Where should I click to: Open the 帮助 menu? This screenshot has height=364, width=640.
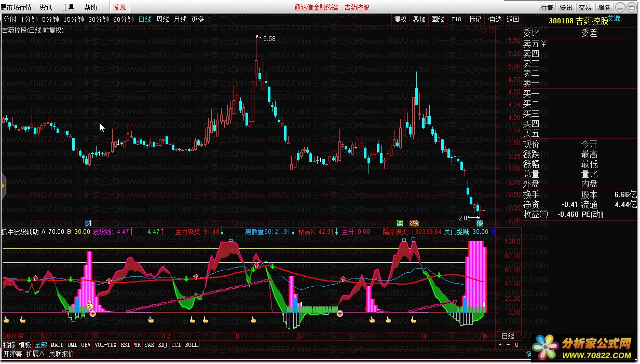(x=90, y=7)
